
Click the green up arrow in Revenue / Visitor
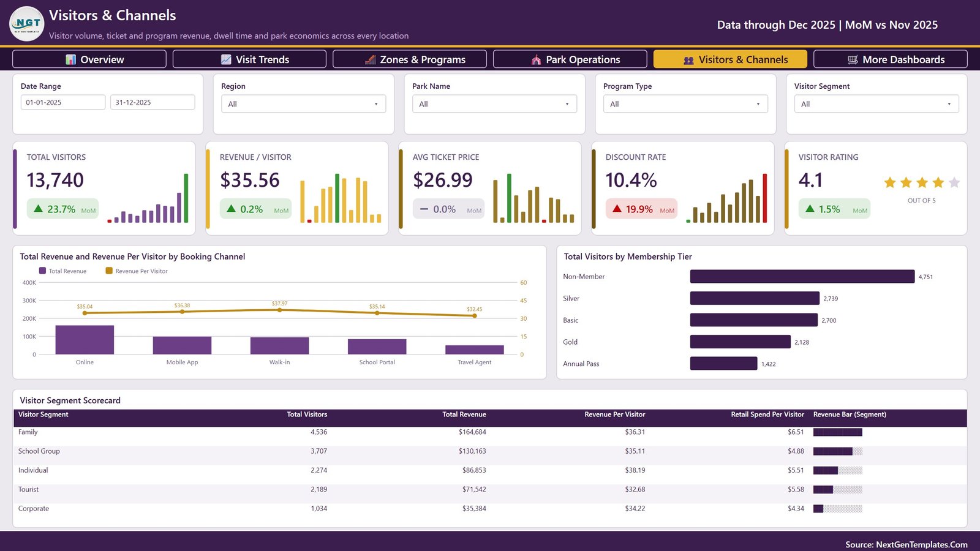pos(231,209)
